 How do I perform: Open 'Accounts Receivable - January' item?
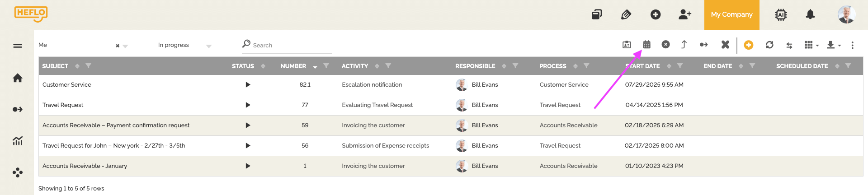point(451,166)
